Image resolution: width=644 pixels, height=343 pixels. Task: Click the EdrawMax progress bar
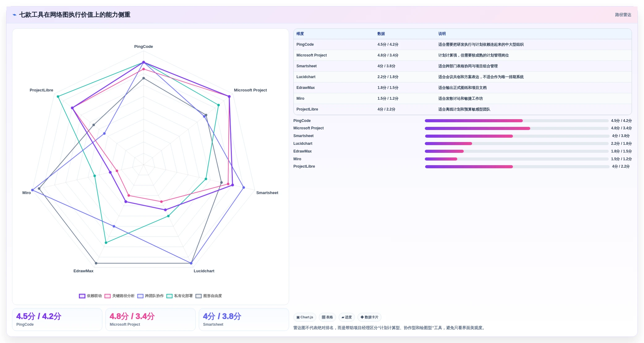[517, 151]
